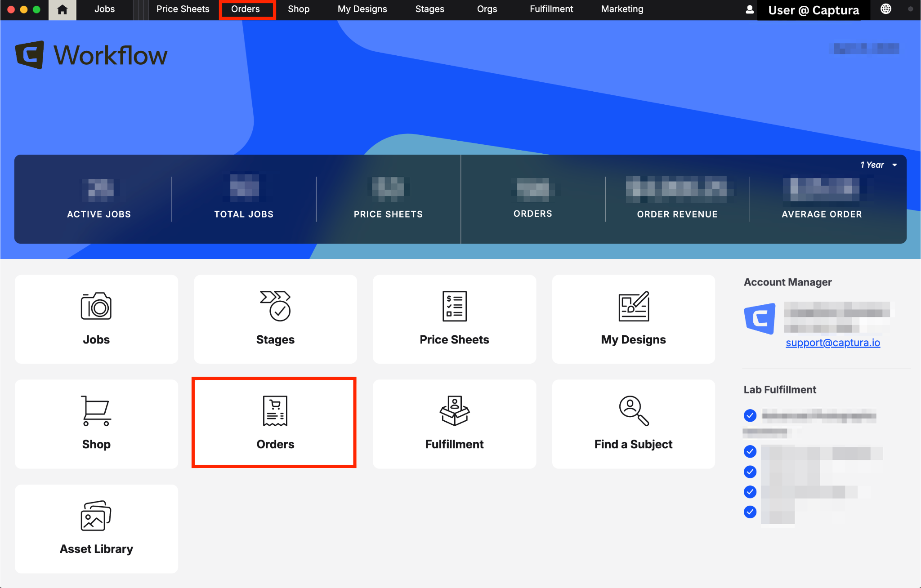Click the Home icon in the top bar
This screenshot has height=588, width=921.
(x=63, y=9)
